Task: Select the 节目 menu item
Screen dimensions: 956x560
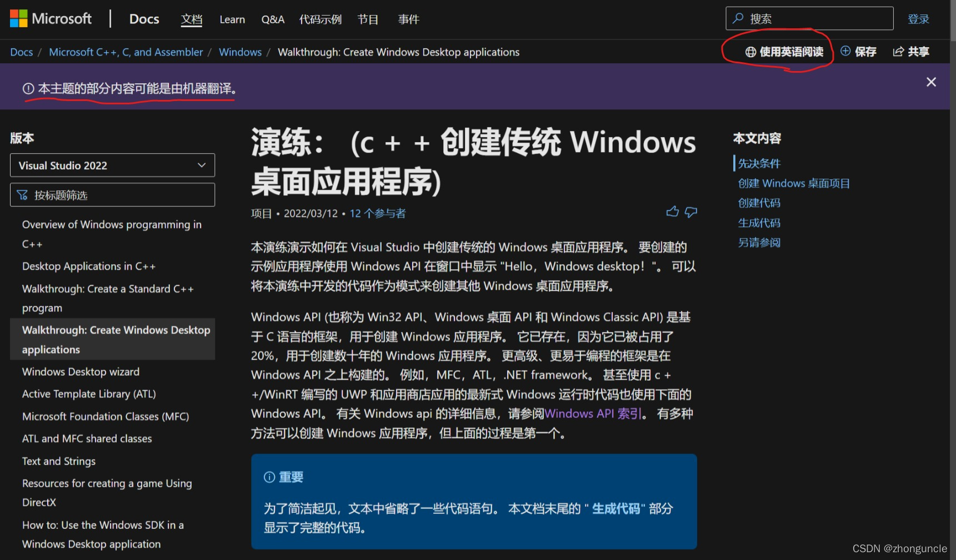Action: point(368,19)
